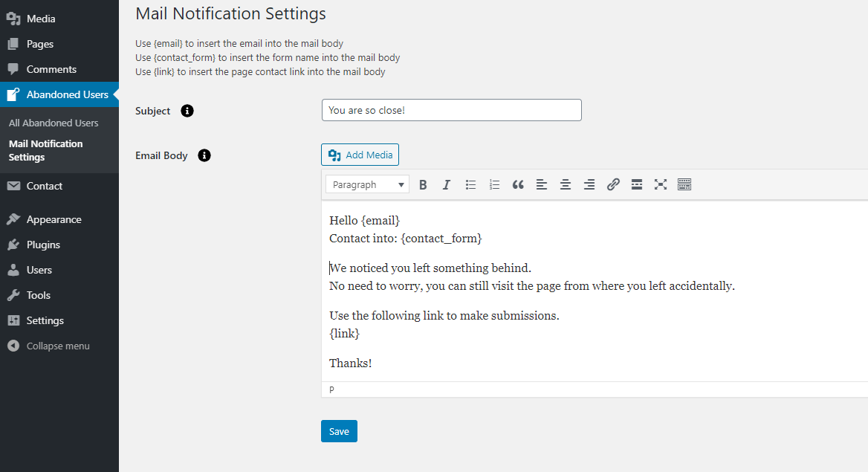The width and height of the screenshot is (868, 472).
Task: Go to the Plugins menu
Action: (43, 245)
